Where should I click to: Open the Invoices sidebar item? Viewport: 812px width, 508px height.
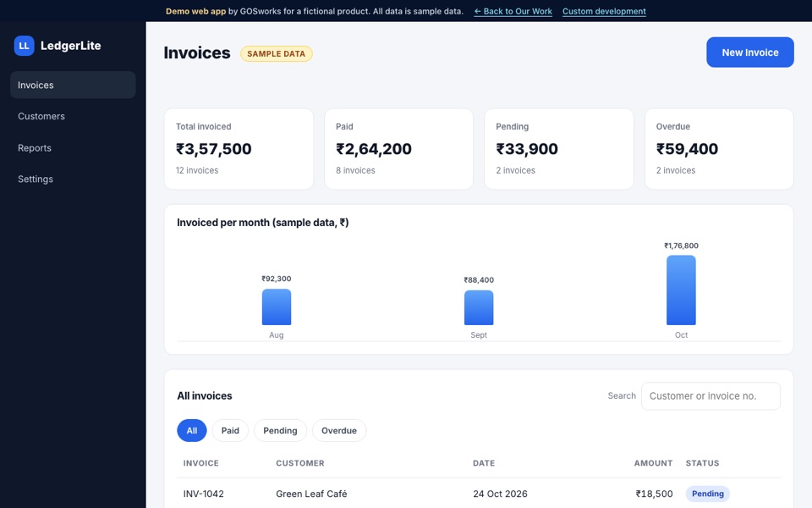point(73,85)
